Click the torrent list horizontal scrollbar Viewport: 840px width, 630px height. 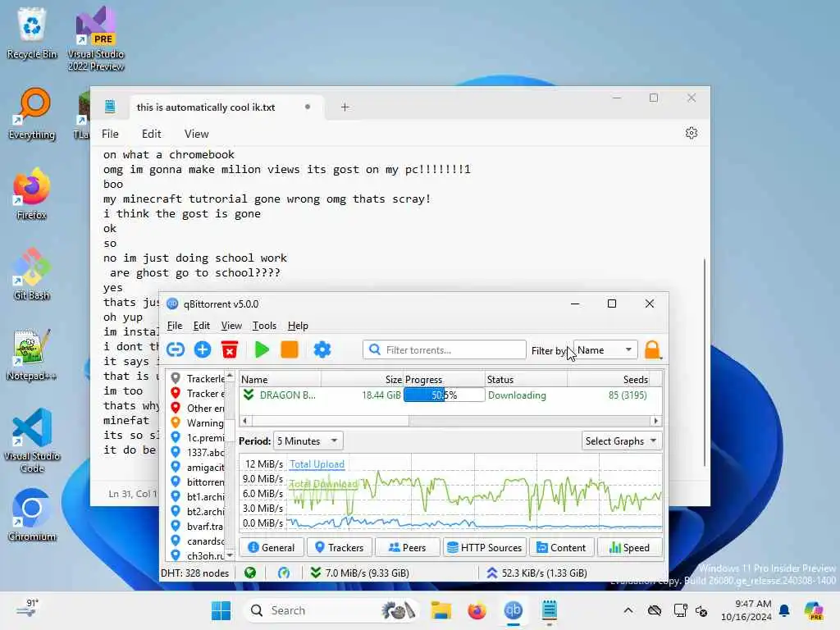(330, 421)
